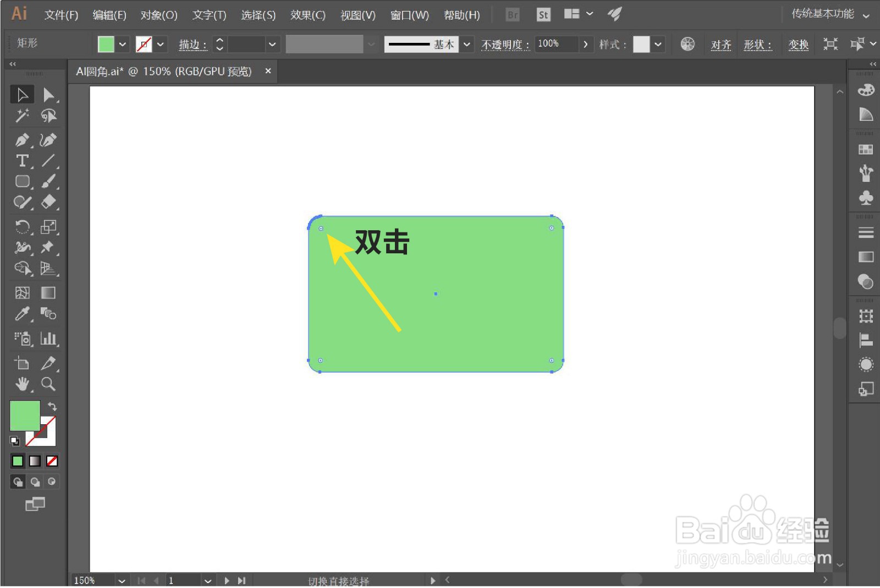The image size is (880, 588).
Task: Open the fill color dropdown in control bar
Action: (123, 44)
